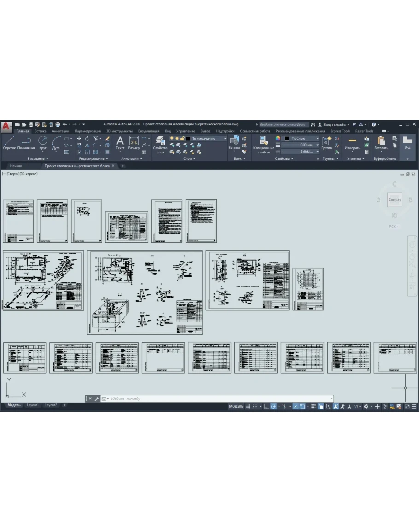Switch to the Аннотации ribbon tab
This screenshot has height=532, width=419.
coord(60,131)
